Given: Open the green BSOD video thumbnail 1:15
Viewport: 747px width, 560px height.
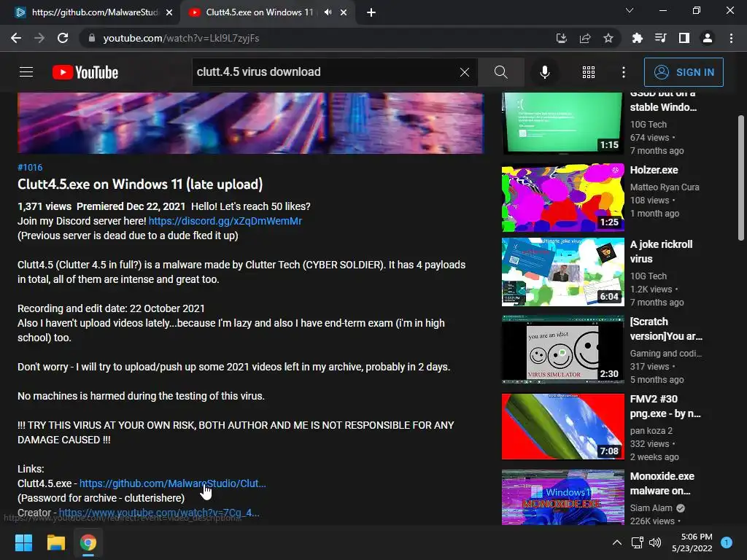Looking at the screenshot, I should click(562, 122).
